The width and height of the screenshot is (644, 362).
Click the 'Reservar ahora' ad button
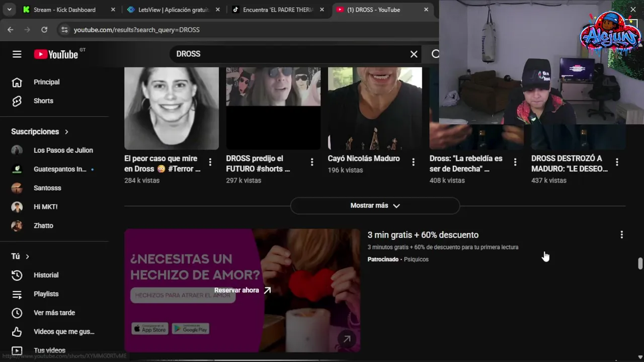(x=243, y=290)
